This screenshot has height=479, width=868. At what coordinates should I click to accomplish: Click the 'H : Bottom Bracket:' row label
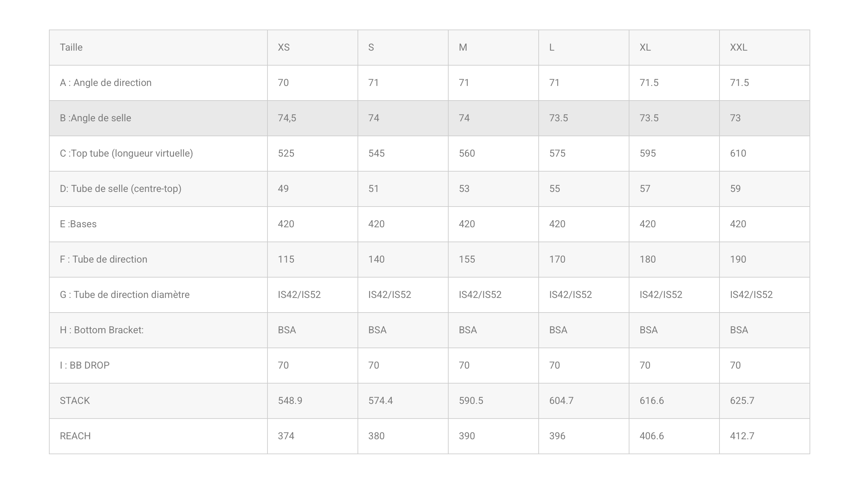click(102, 330)
